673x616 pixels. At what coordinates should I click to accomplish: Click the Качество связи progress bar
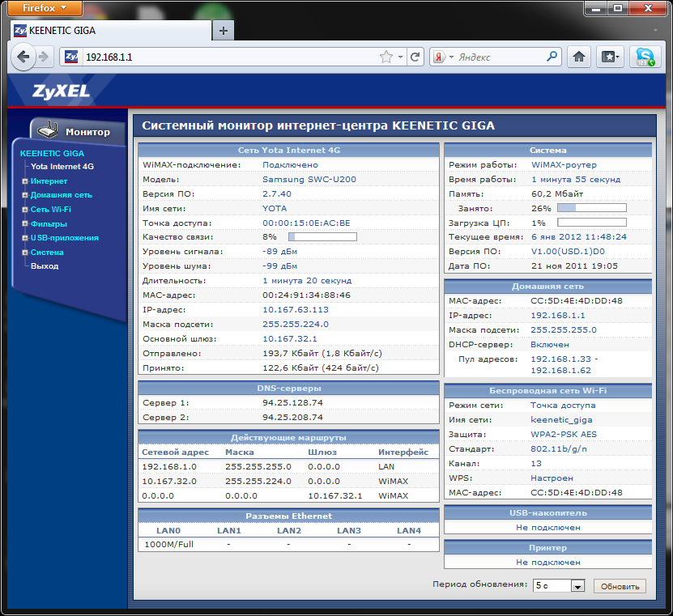pos(322,237)
